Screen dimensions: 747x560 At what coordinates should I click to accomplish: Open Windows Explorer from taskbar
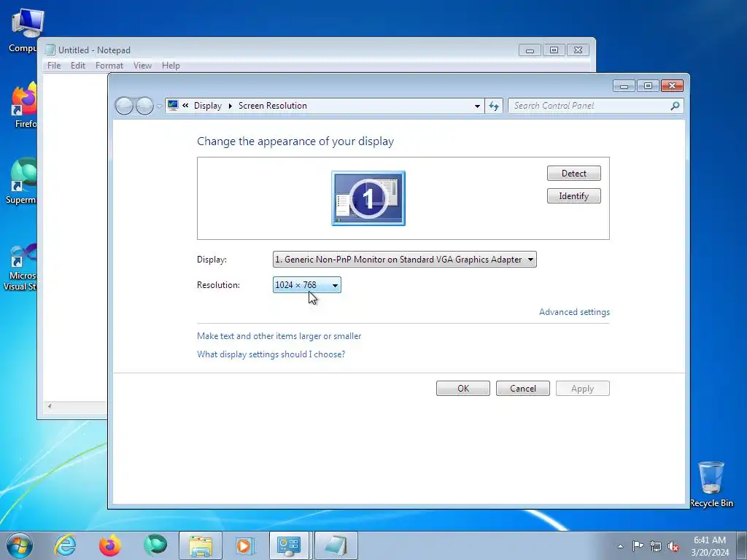tap(201, 545)
